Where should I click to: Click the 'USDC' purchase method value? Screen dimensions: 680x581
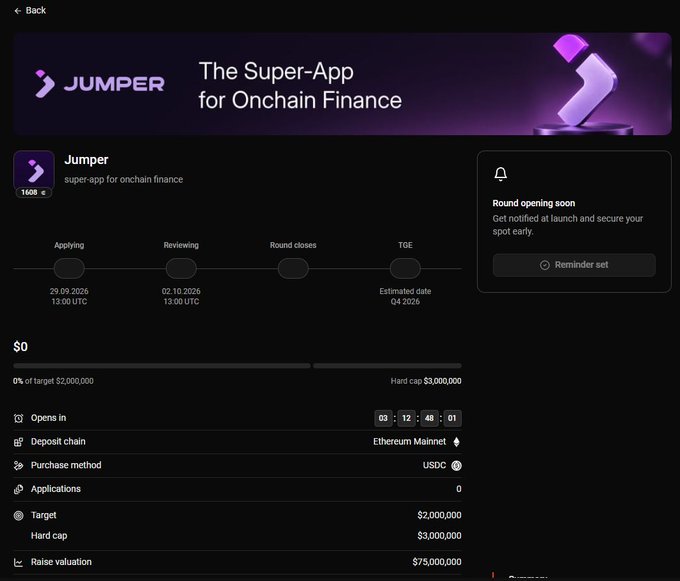[434, 465]
